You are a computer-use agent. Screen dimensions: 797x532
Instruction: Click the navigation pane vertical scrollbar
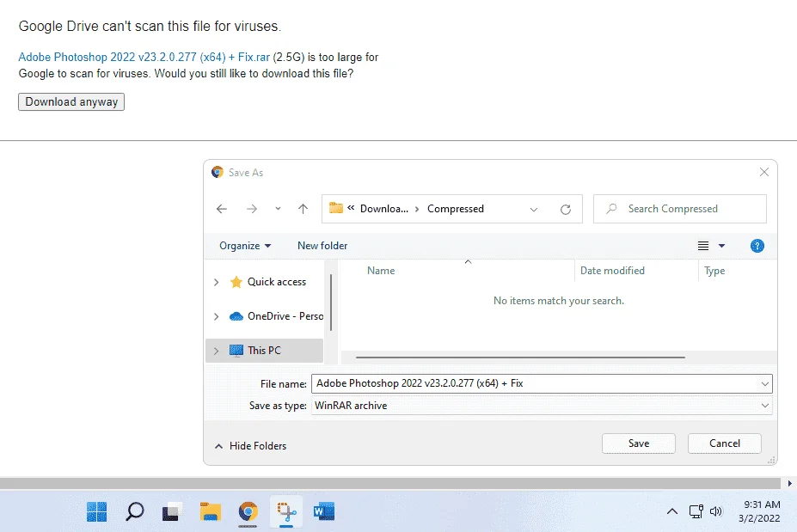[331, 303]
